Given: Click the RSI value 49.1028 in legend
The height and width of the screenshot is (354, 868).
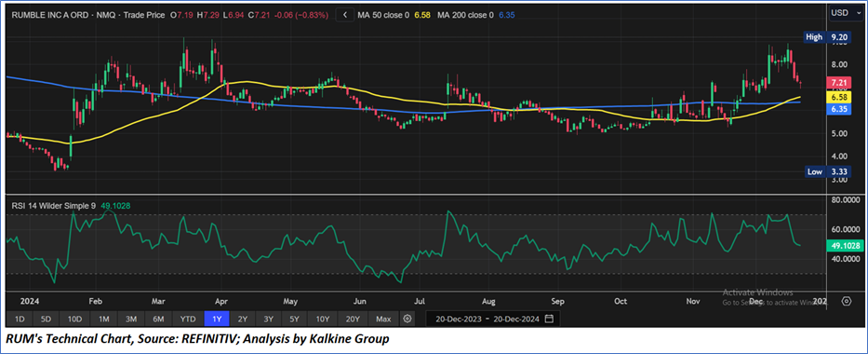Looking at the screenshot, I should pos(115,206).
